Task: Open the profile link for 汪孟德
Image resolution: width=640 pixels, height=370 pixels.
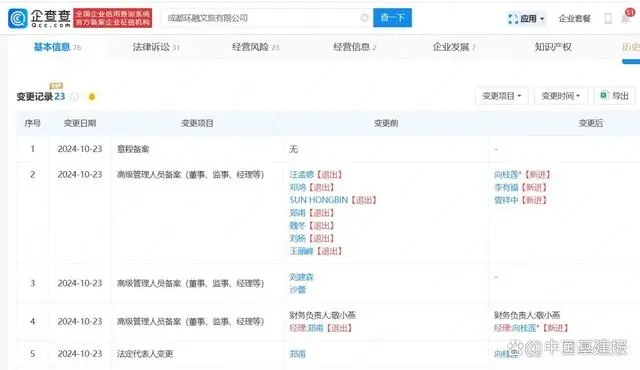Action: (302, 175)
